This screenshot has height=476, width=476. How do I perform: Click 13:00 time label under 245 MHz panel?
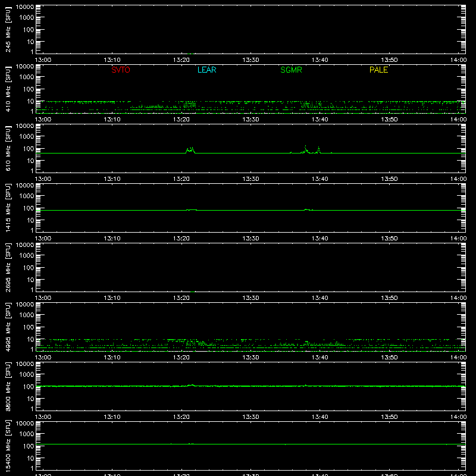tap(43, 60)
